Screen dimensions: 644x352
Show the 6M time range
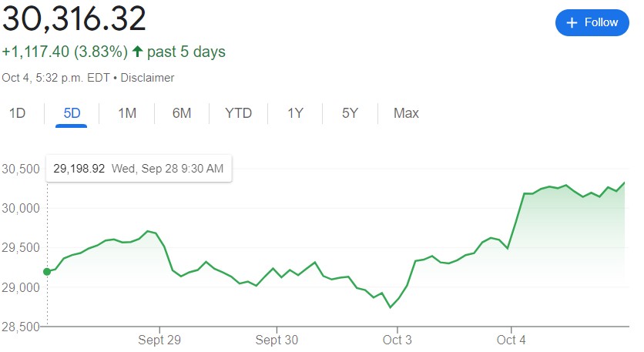click(x=182, y=113)
